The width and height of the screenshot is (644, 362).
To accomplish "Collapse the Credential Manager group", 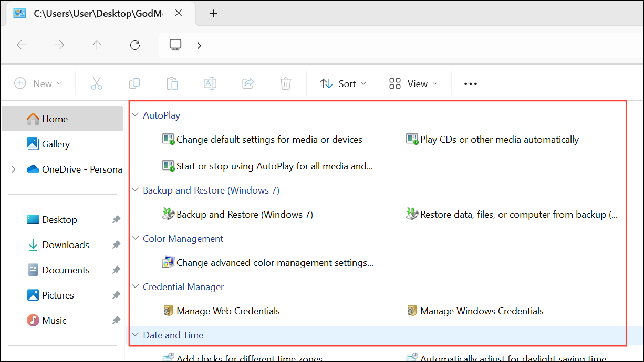I will coord(136,286).
